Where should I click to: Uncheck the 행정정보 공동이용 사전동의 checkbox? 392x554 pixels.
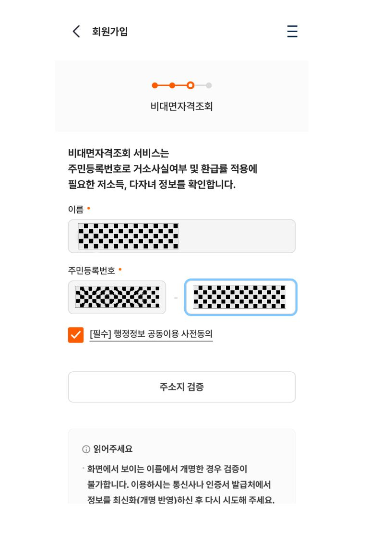76,335
